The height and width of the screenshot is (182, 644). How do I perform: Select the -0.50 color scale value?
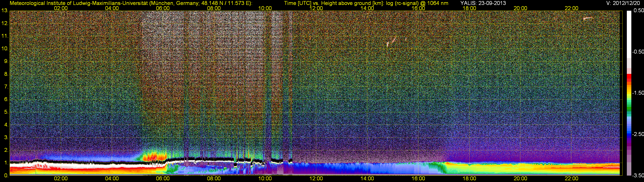point(638,52)
